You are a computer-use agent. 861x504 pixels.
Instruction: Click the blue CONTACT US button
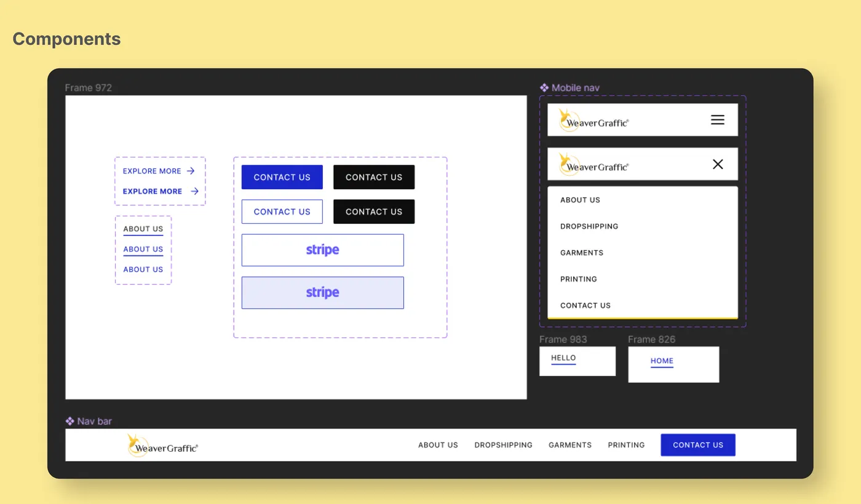pyautogui.click(x=282, y=177)
